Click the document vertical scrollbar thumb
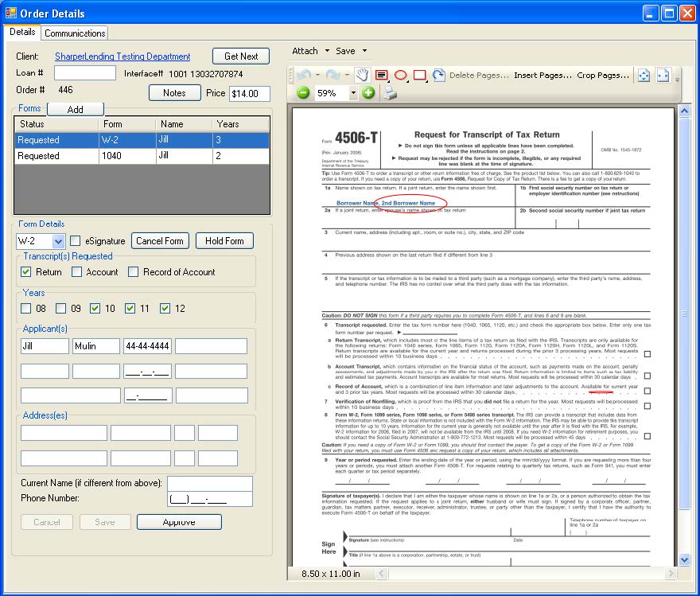Image resolution: width=700 pixels, height=596 pixels. pos(684,314)
